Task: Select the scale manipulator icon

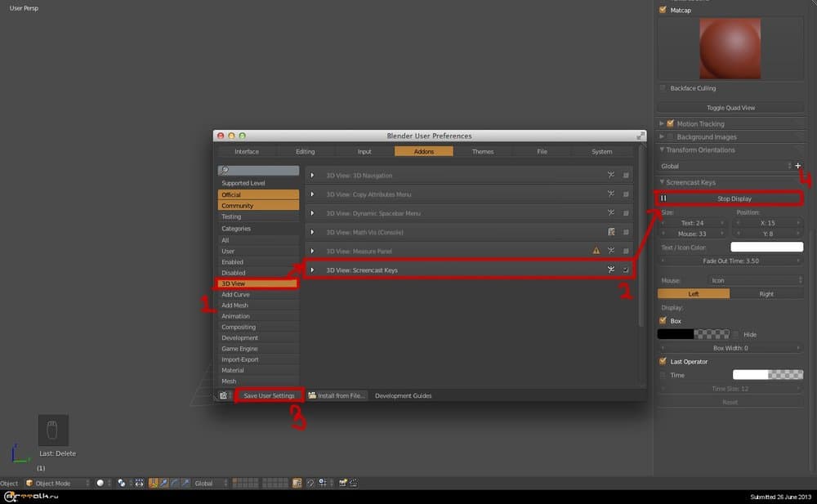Action: [x=185, y=483]
